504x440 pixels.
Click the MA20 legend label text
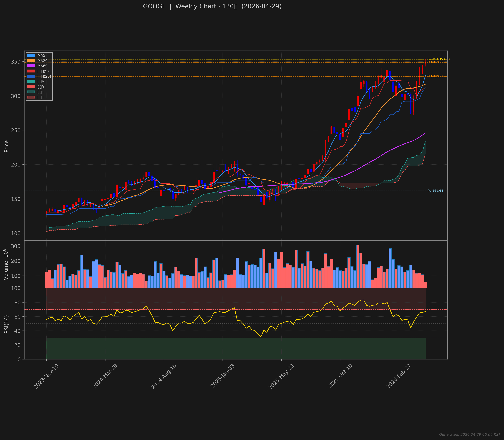coord(43,61)
